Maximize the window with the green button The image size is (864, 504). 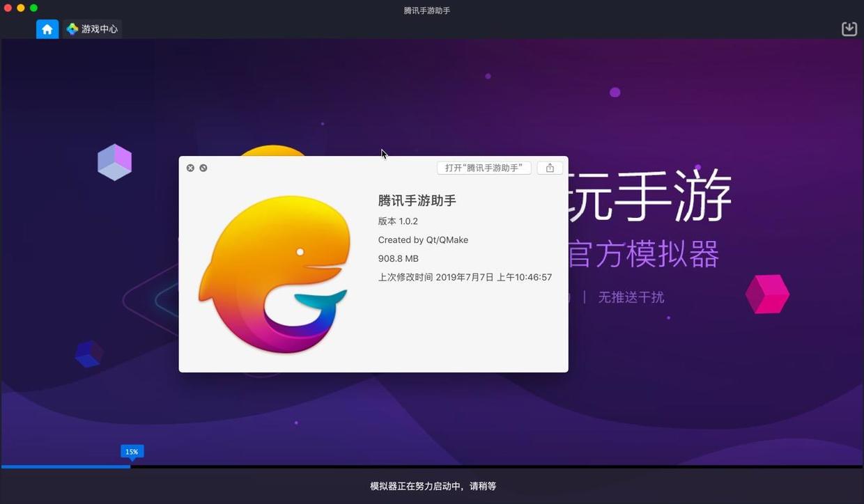pos(33,8)
